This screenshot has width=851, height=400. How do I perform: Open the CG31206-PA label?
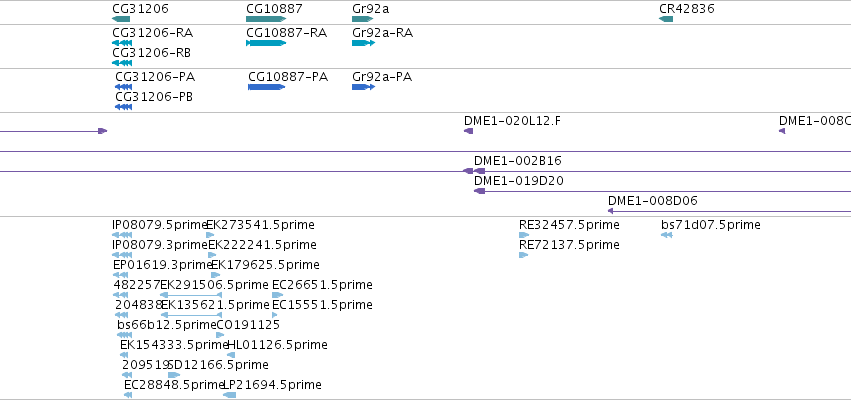[x=155, y=77]
